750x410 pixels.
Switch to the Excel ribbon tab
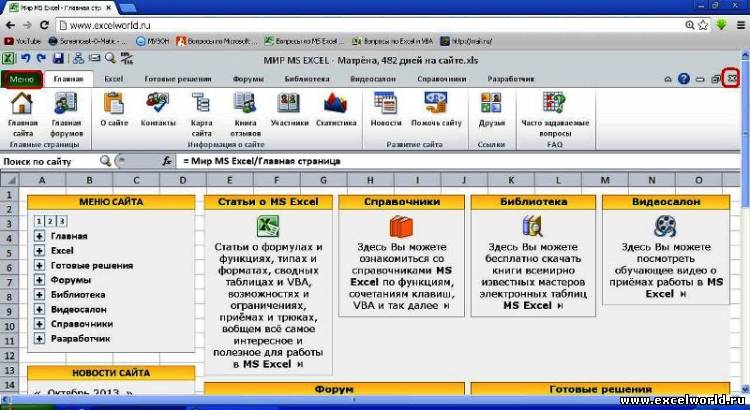[113, 79]
